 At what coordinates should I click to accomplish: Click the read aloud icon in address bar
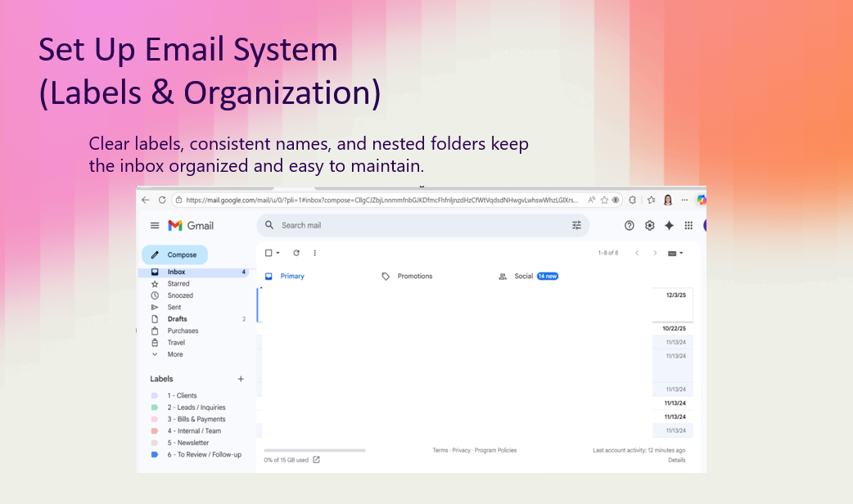tap(591, 200)
